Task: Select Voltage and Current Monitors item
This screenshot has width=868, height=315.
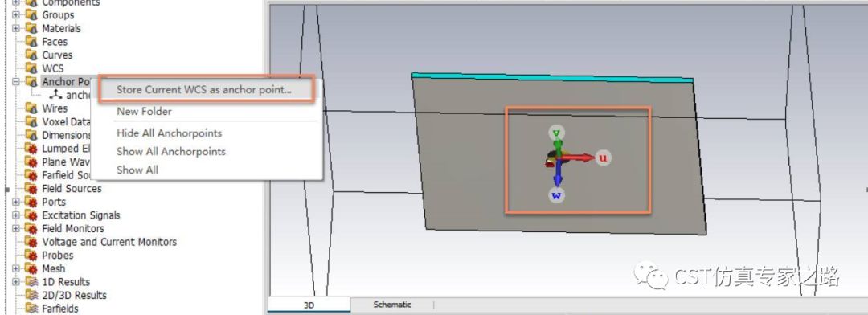Action: tap(109, 242)
